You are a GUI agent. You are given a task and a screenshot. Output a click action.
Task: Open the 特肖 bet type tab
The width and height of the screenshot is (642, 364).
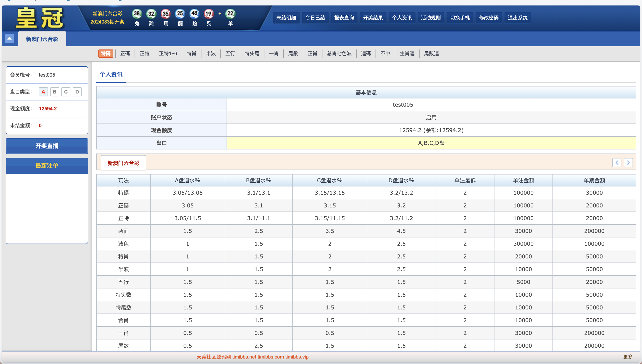click(191, 53)
